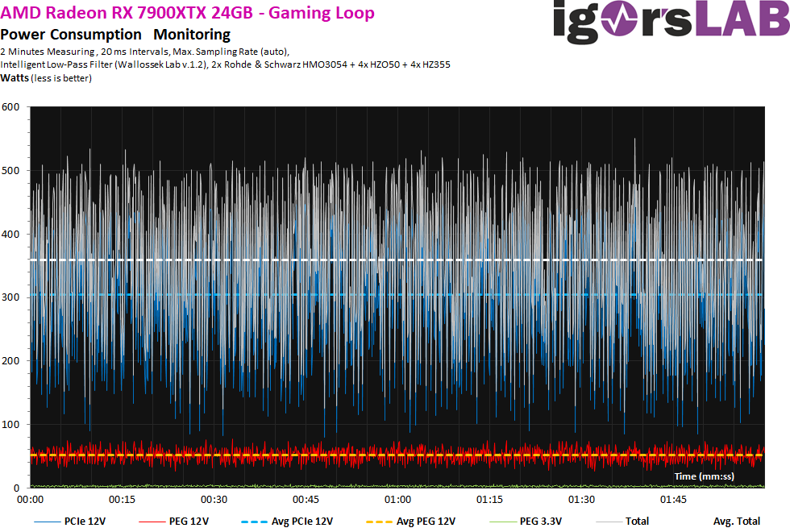Viewport: 790px width, 532px height.
Task: Click the 500 y-axis label
Action: click(x=10, y=170)
